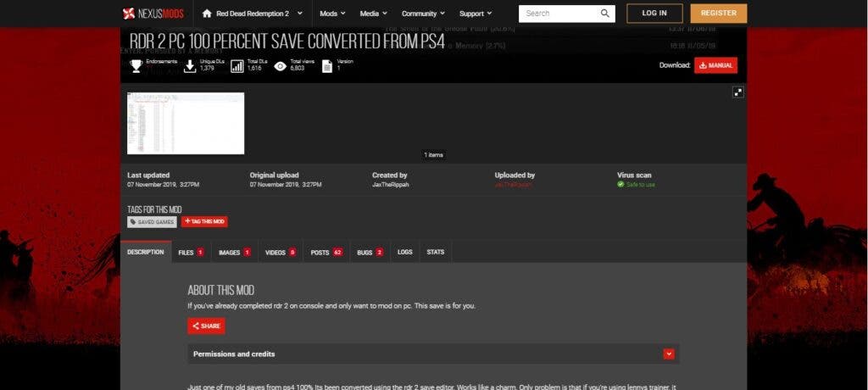Open the uploader's profile link
Viewport: 868px width, 390px height.
coord(513,185)
